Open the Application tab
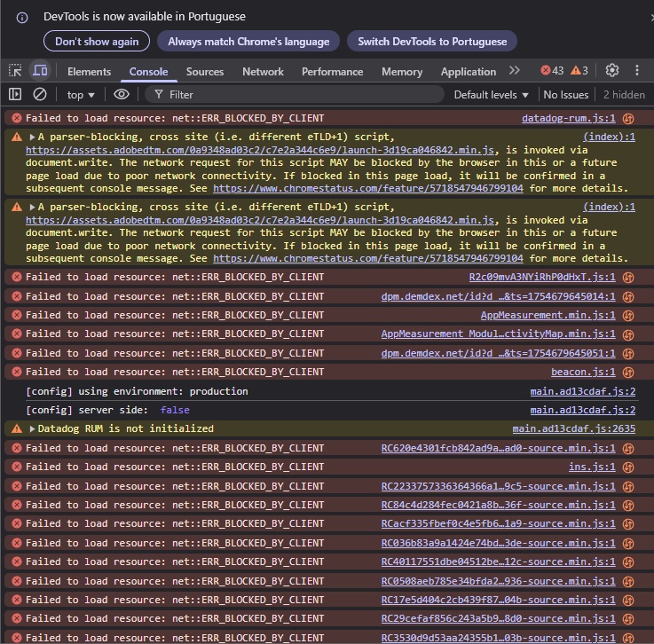The height and width of the screenshot is (644, 654). tap(469, 72)
